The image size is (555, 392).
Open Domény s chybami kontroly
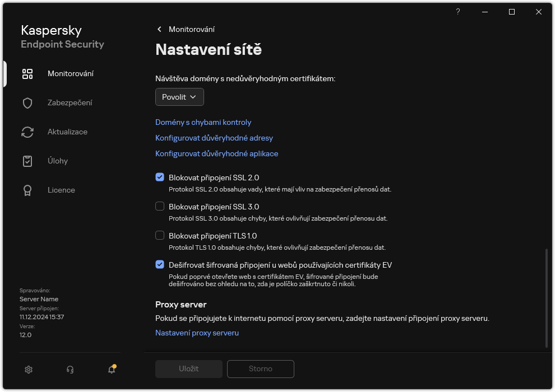click(x=203, y=122)
